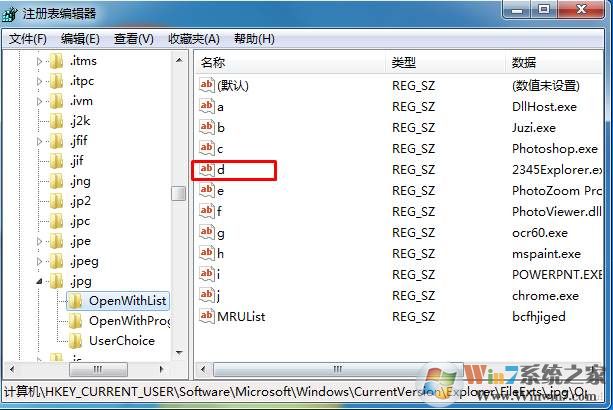Select the .jpeg key in the tree
This screenshot has width=613, height=410.
pyautogui.click(x=84, y=261)
